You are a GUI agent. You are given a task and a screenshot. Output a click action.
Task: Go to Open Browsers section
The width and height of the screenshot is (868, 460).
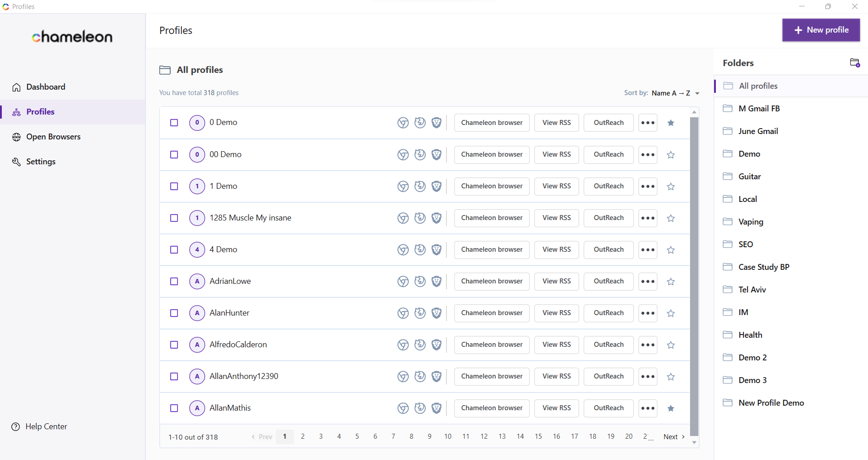72,137
